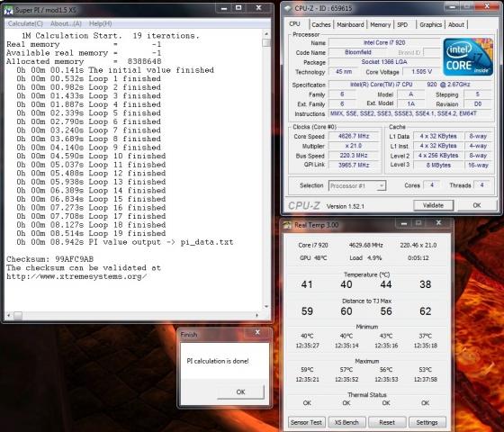Viewport: 504px width, 432px height.
Task: Click the Distance to TJ Max value 62
Action: coord(425,311)
